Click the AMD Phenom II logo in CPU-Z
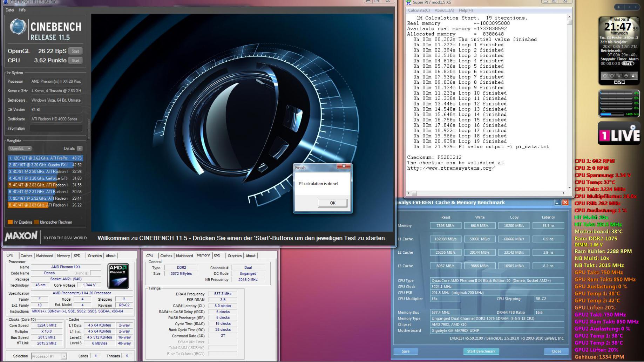Image resolution: width=644 pixels, height=362 pixels. click(118, 276)
